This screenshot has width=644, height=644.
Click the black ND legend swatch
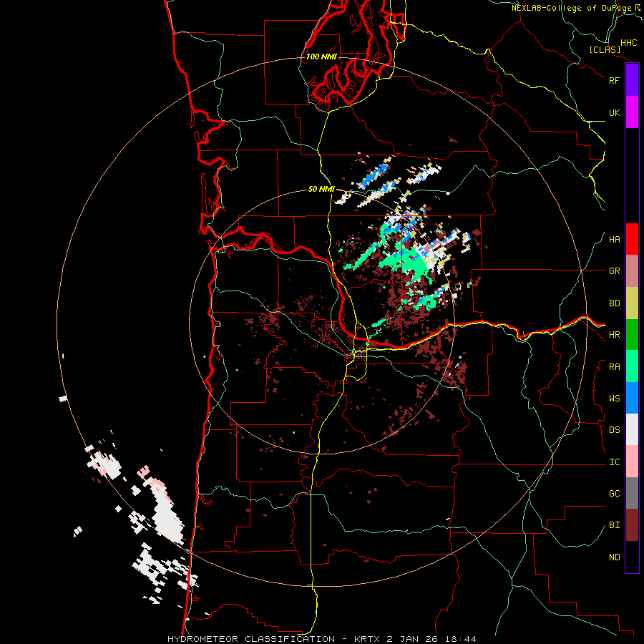point(632,557)
